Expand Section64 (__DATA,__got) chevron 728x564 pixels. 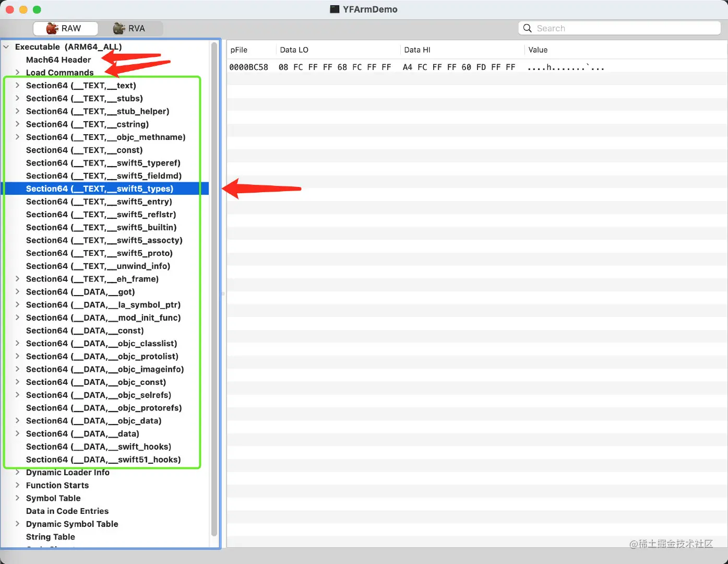17,291
